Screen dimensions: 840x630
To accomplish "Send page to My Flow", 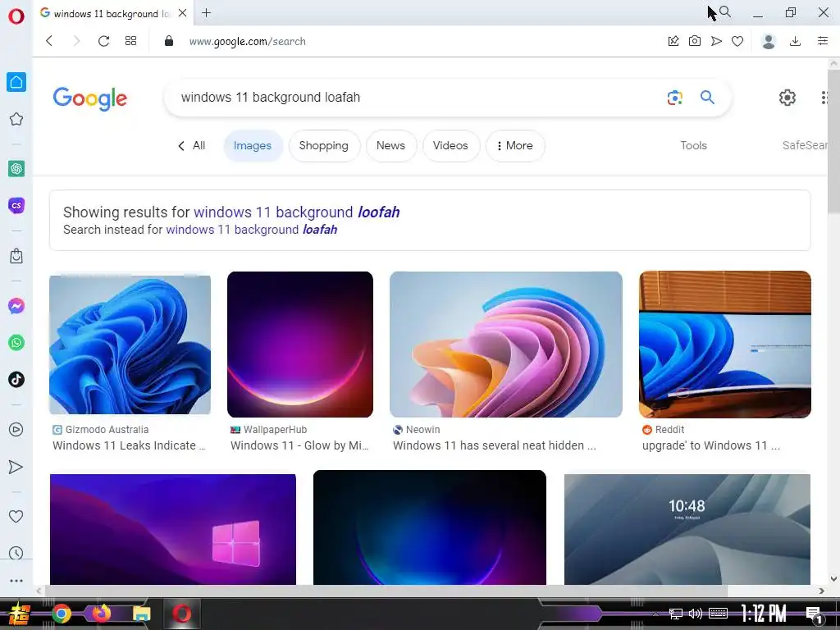I will (x=716, y=41).
